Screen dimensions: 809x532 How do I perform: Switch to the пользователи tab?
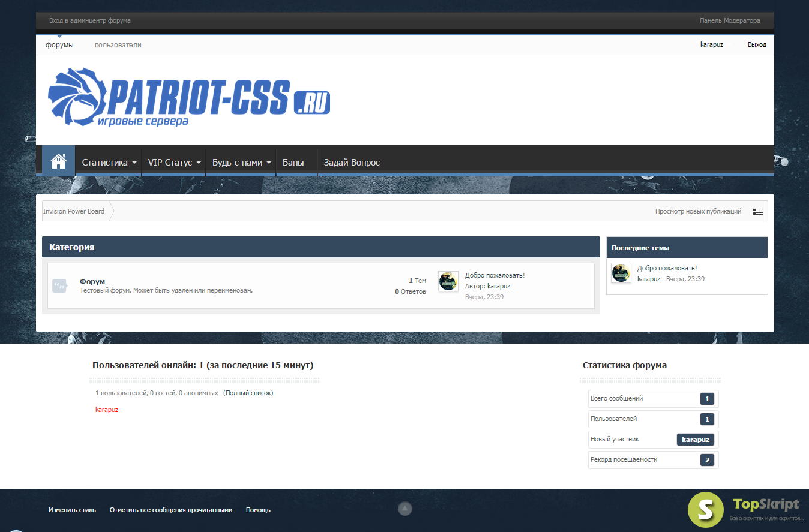coord(118,45)
